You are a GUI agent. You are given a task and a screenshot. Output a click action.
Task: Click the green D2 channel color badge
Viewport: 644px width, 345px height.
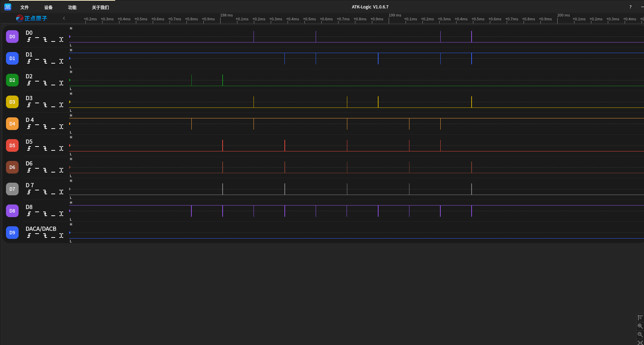click(x=12, y=80)
